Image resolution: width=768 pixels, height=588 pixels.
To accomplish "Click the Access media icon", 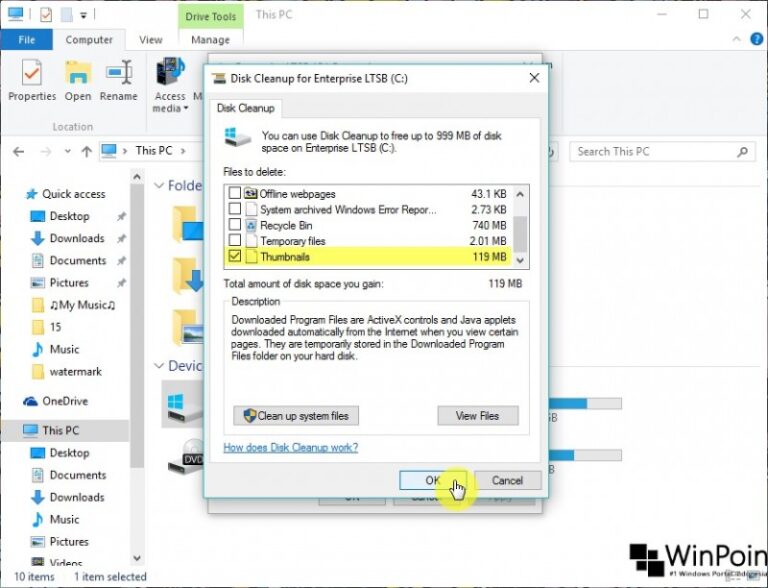I will pos(170,73).
